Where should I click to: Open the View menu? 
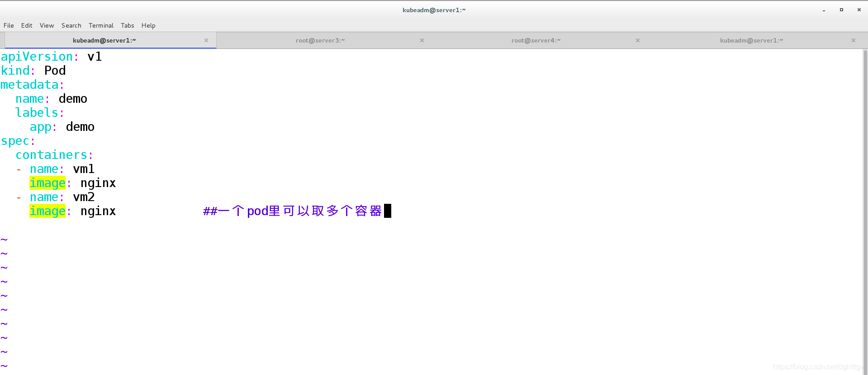click(47, 25)
